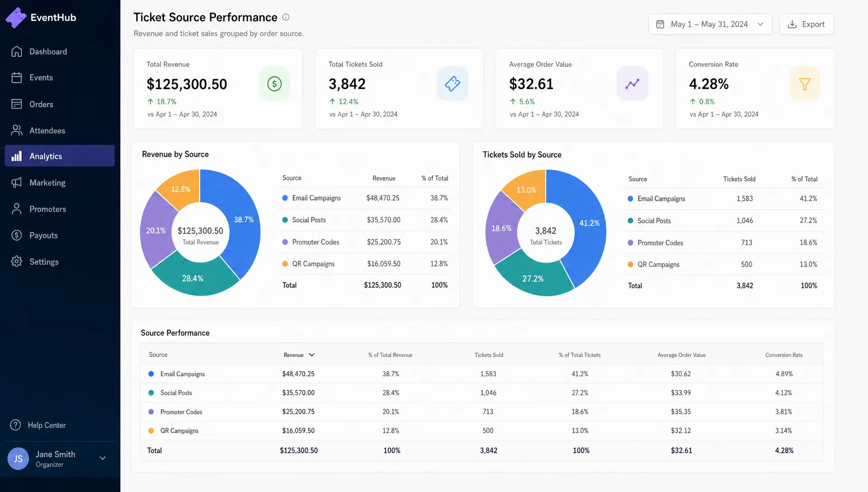Screen dimensions: 868x492
Task: Expand the Jane Smith account menu chevron
Action: (103, 458)
